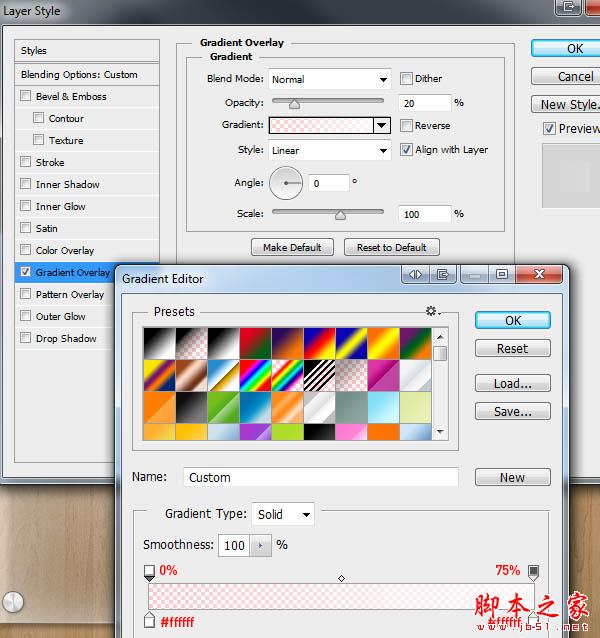600x638 pixels.
Task: Select the left opacity stop labeled 0%
Action: 149,573
